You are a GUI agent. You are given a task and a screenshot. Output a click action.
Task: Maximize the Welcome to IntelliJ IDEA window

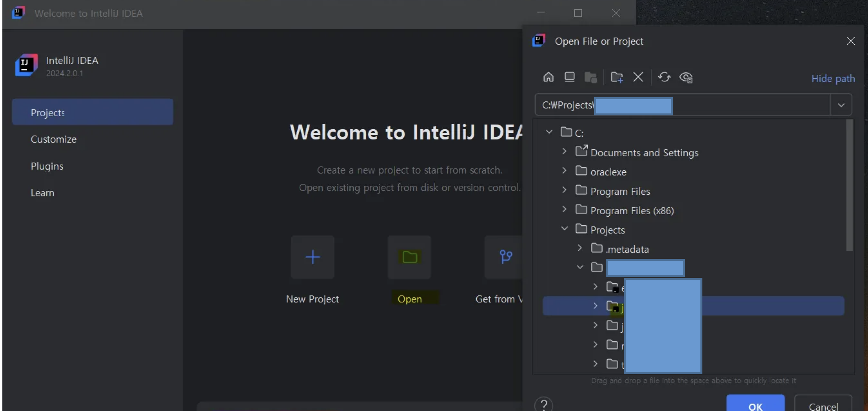[578, 13]
